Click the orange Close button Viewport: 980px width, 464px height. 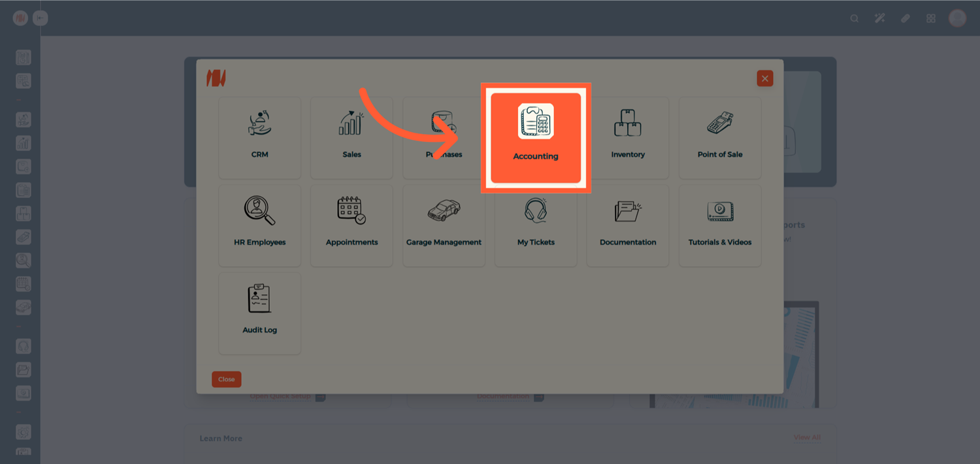click(x=226, y=379)
